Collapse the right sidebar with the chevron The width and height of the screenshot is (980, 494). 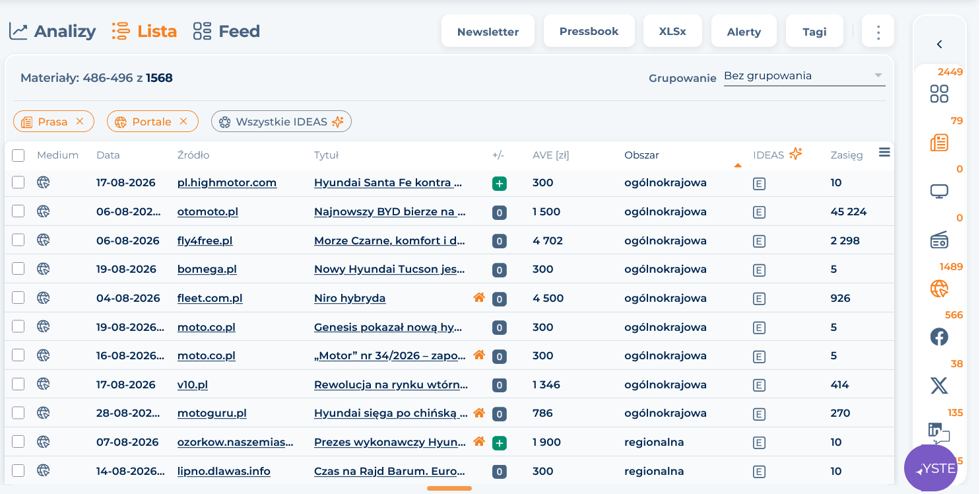[x=939, y=44]
